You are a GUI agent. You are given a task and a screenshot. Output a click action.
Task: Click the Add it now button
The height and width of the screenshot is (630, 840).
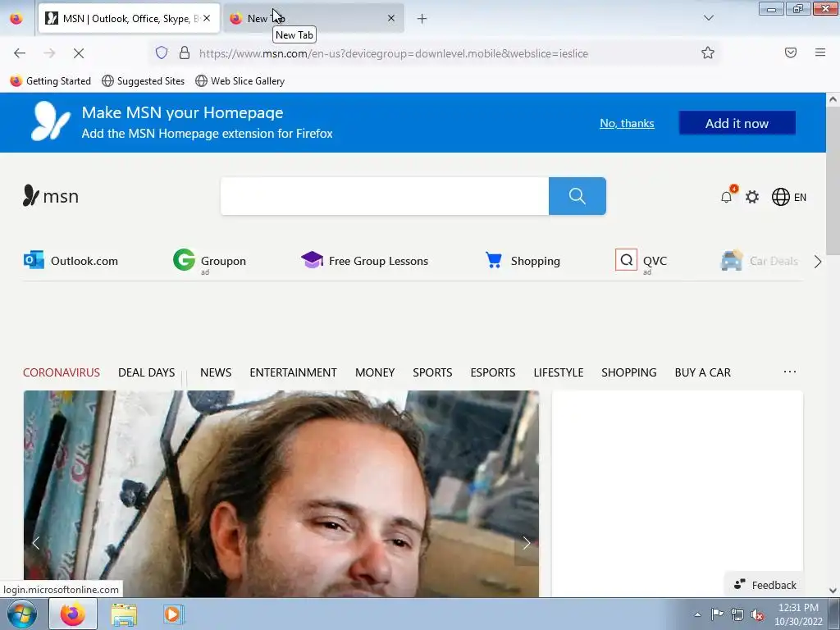coord(737,123)
